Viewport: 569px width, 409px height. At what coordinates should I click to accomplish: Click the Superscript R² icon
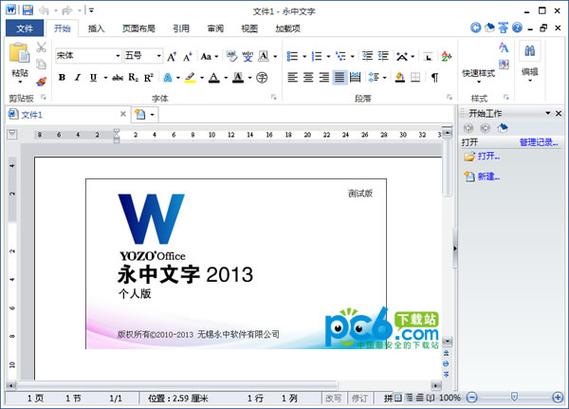149,78
